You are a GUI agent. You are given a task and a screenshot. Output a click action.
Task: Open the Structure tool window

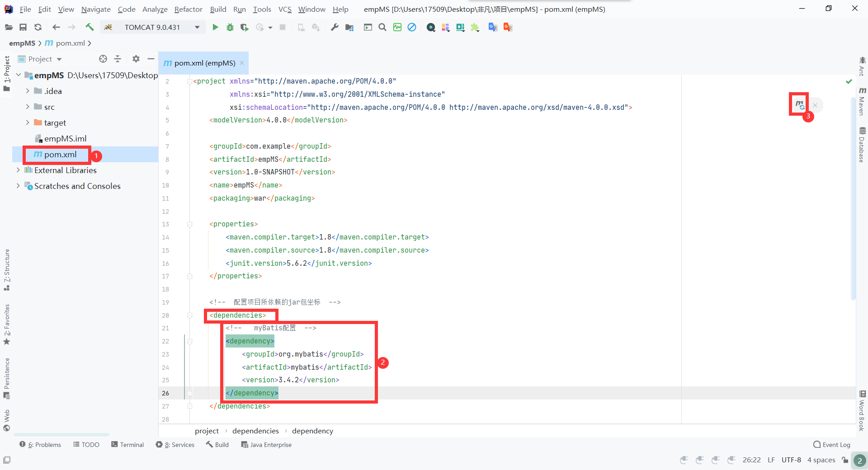(7, 270)
